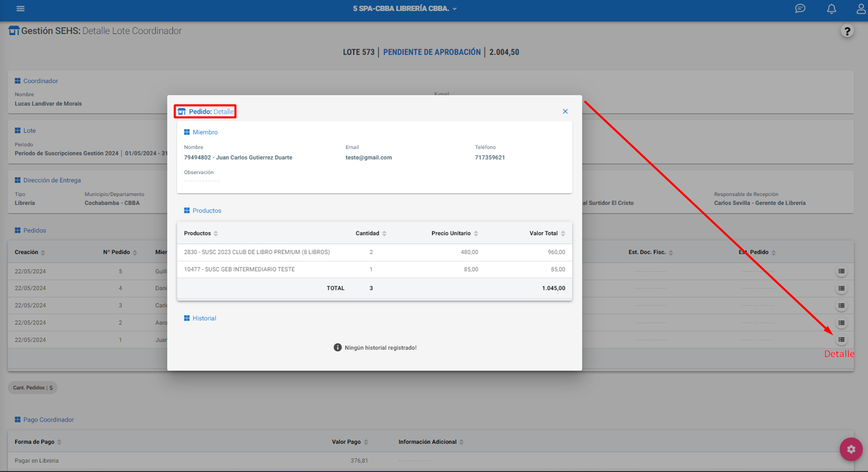
Task: Click the Pedidos section heading
Action: pos(30,231)
